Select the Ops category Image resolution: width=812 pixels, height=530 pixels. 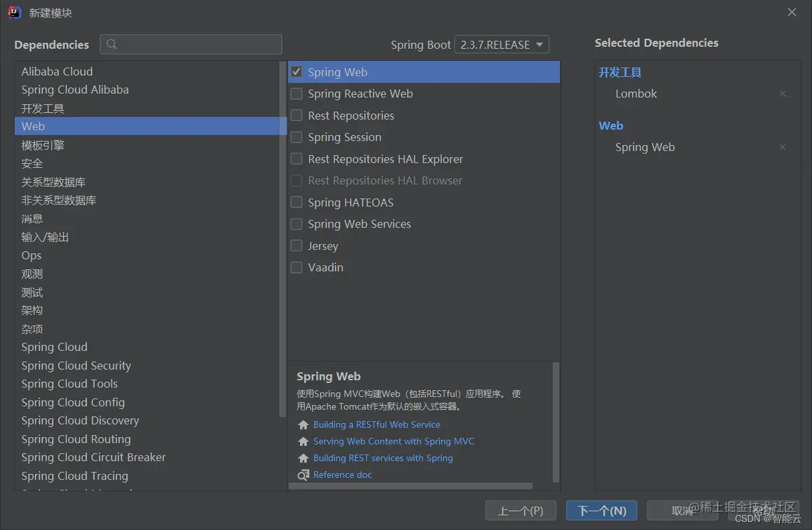(147, 255)
